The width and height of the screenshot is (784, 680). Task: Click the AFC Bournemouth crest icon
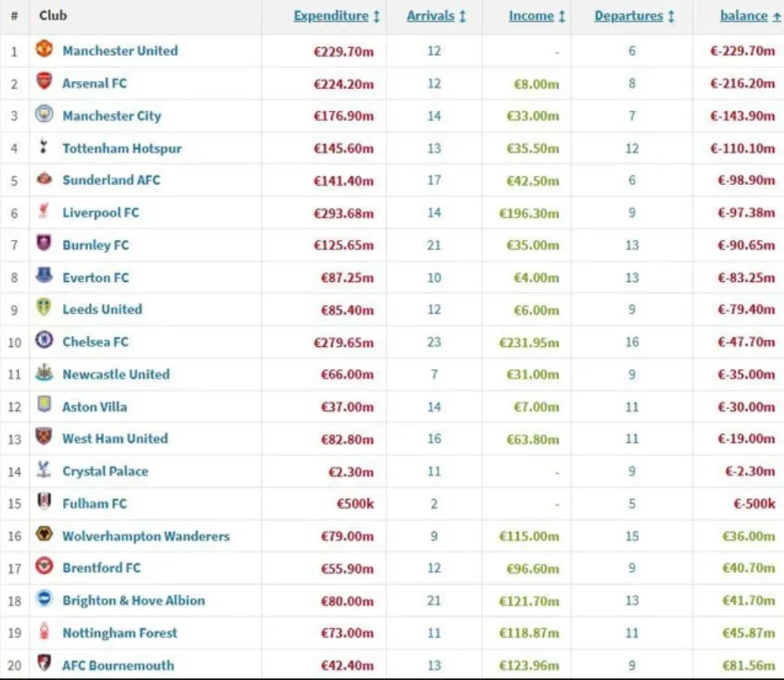(44, 664)
